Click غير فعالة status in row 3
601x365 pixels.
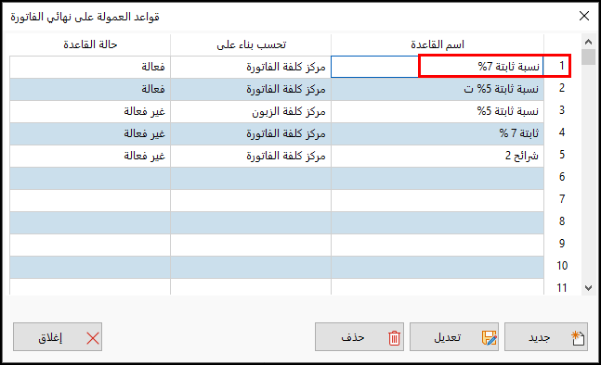(x=90, y=112)
